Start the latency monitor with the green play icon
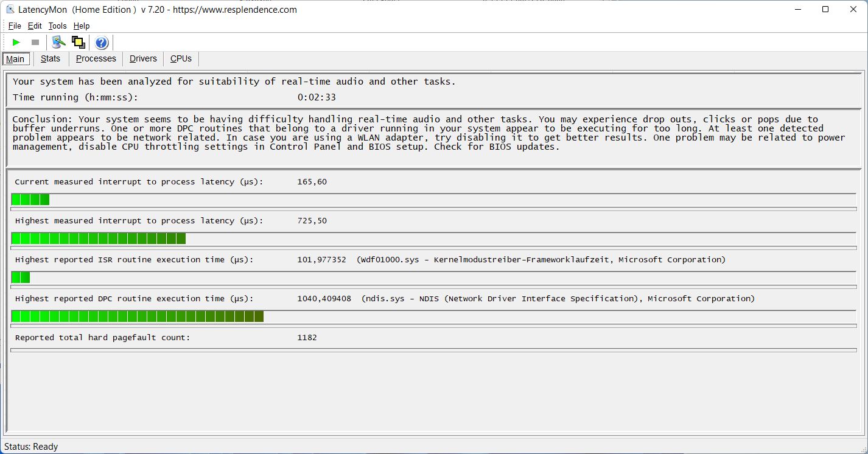This screenshot has height=454, width=868. (16, 42)
